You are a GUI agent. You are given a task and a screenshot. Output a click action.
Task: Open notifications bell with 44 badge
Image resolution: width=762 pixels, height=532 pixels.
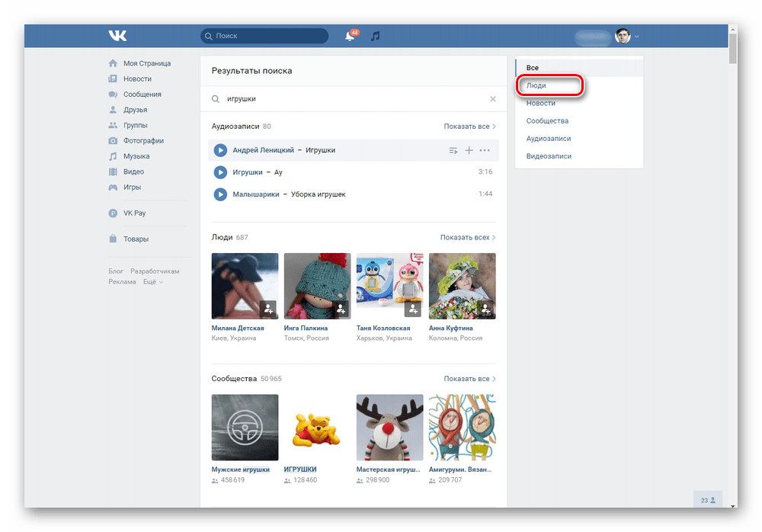pos(350,36)
